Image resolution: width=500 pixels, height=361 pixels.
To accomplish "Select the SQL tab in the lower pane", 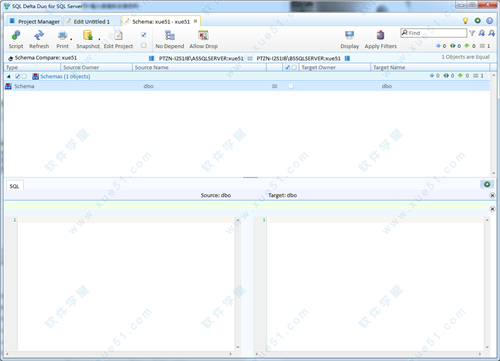I will (14, 186).
